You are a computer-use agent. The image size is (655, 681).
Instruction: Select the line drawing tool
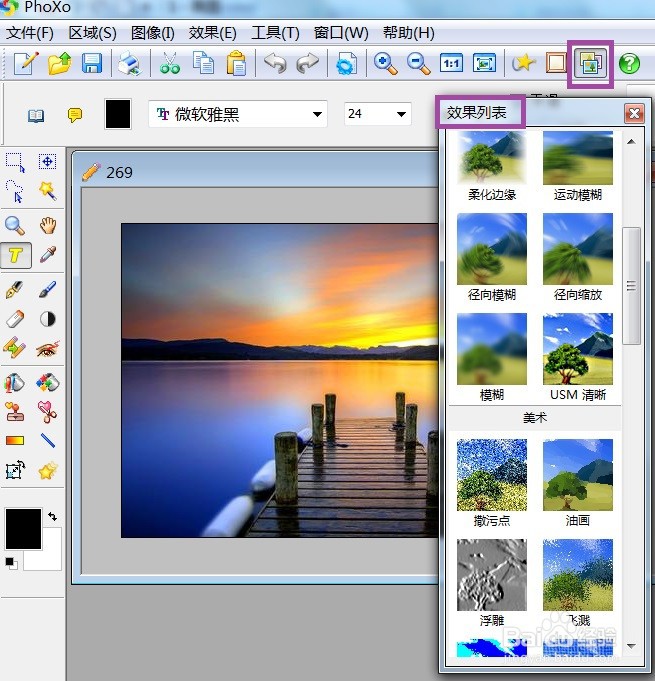(x=48, y=440)
